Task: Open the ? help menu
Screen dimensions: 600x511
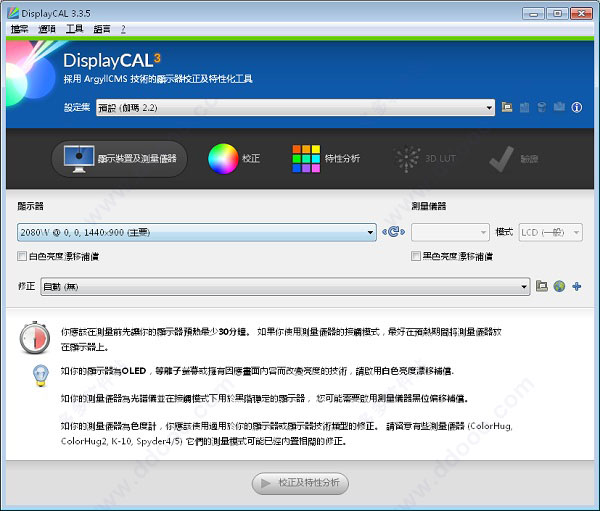Action: (123, 29)
